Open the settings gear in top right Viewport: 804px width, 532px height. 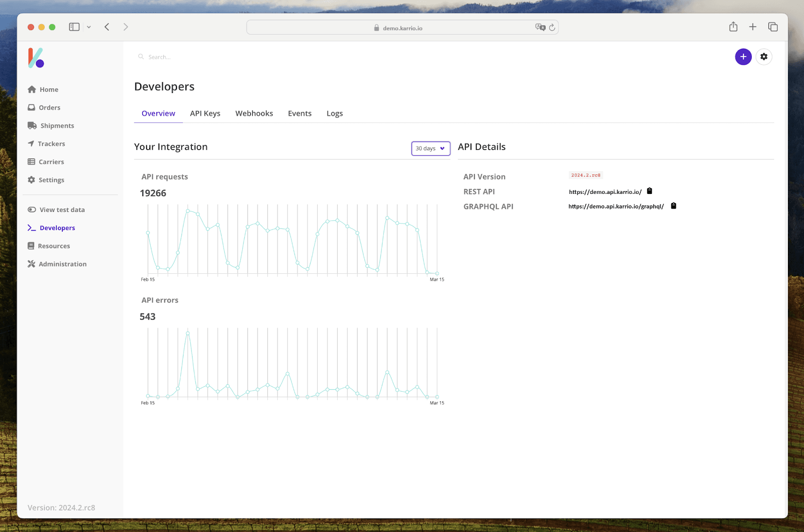click(763, 57)
